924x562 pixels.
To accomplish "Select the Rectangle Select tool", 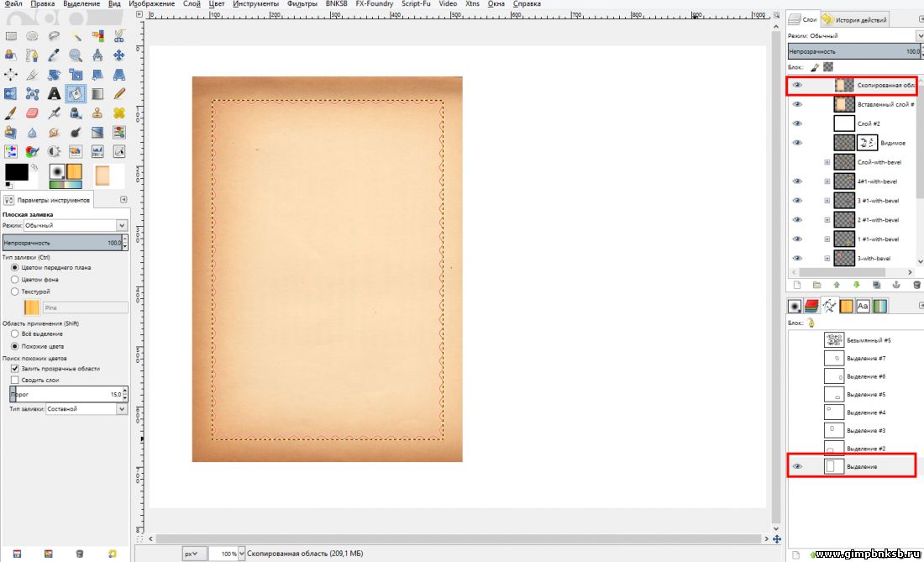I will [11, 36].
